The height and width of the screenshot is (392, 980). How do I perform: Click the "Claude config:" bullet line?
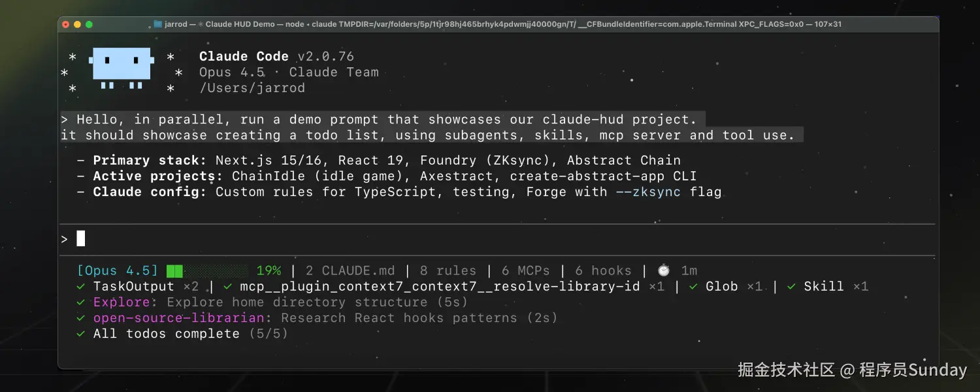399,191
